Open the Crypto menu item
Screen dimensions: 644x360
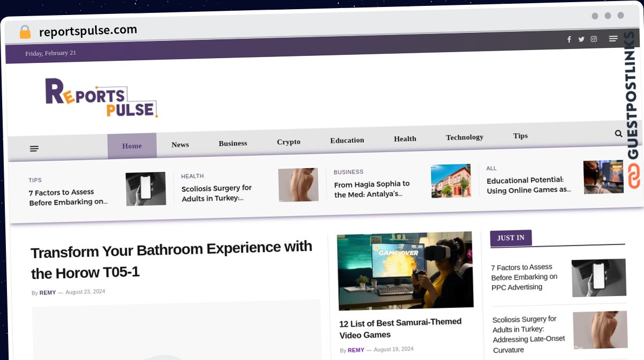(289, 142)
